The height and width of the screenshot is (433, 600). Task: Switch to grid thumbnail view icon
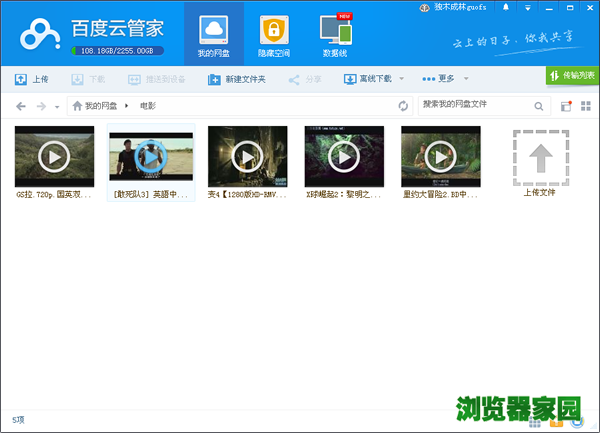585,106
